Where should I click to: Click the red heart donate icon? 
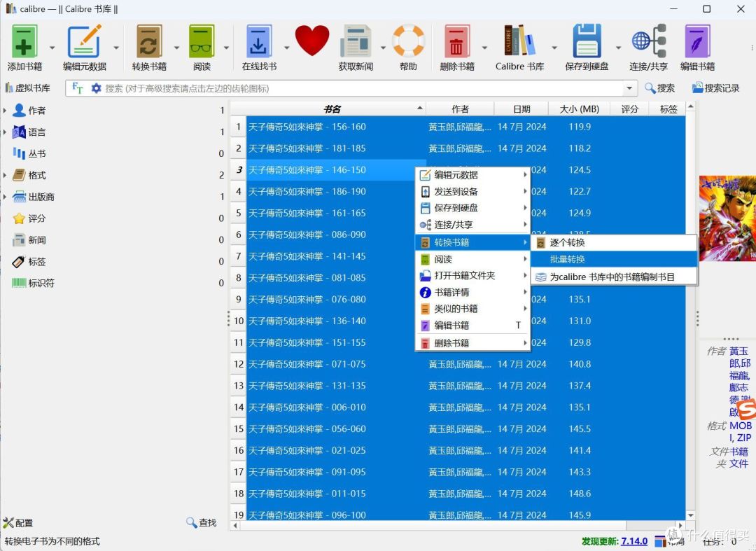pyautogui.click(x=312, y=41)
